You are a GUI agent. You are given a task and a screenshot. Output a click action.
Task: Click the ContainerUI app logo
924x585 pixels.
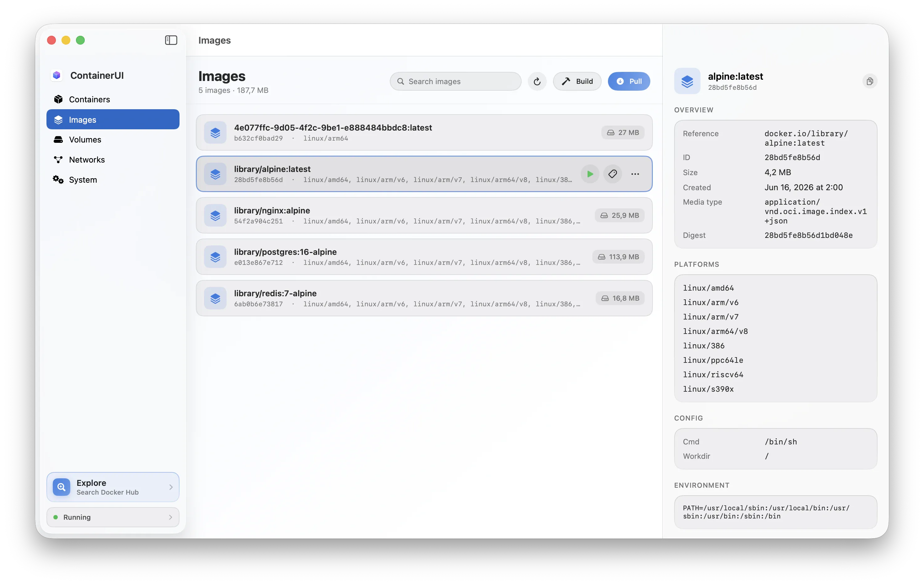click(57, 75)
